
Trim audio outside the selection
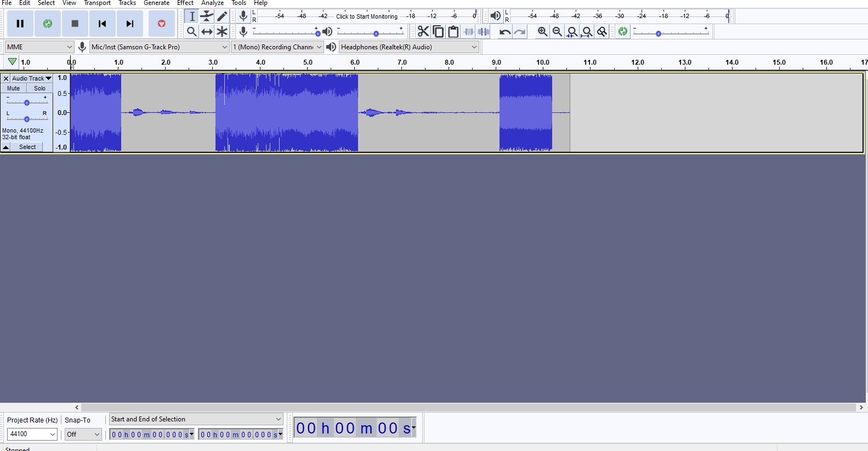pos(469,32)
